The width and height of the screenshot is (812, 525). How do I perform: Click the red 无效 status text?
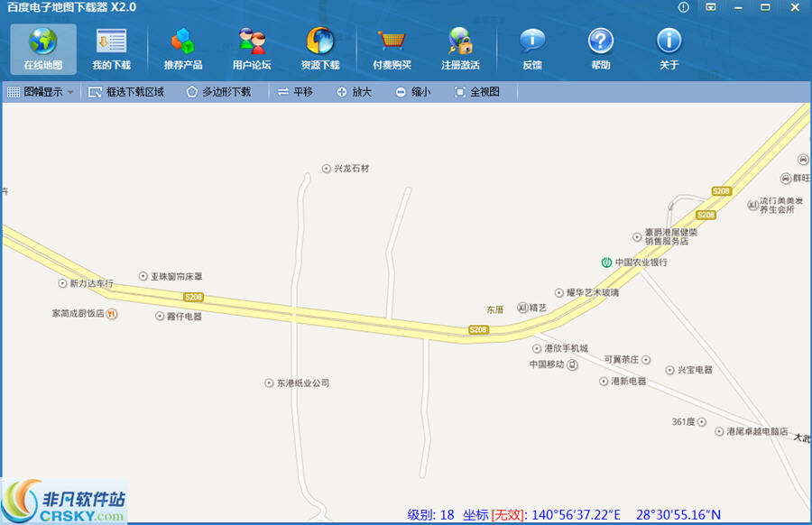tap(508, 515)
